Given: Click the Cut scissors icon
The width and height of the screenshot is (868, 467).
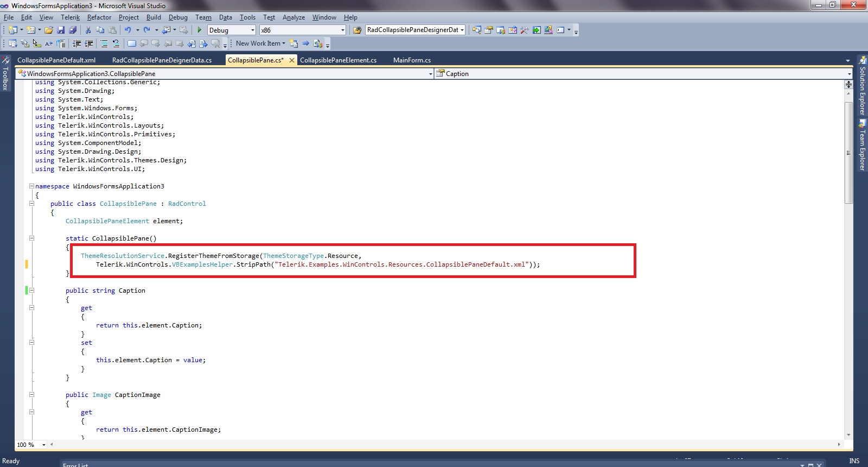Looking at the screenshot, I should [x=88, y=30].
